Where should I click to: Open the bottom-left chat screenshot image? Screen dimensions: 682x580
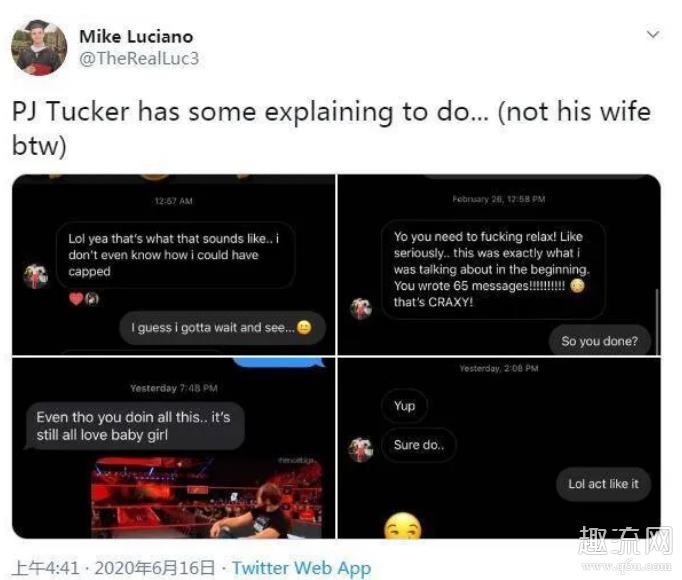click(x=174, y=448)
